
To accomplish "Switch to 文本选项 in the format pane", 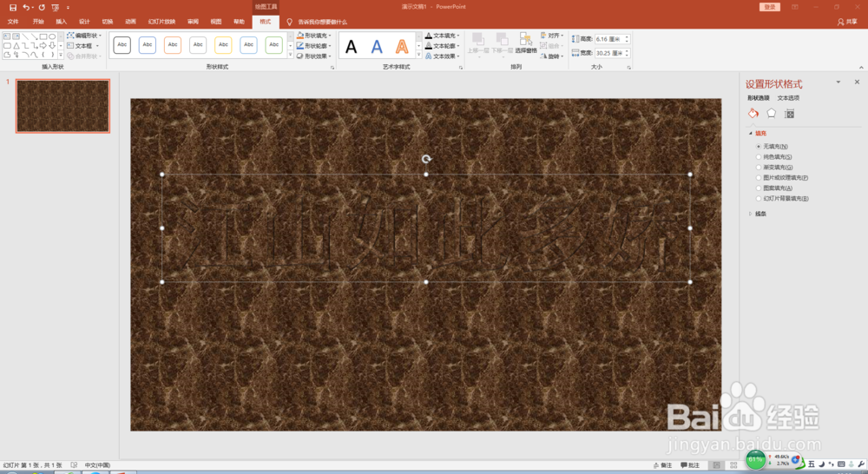I will click(x=788, y=98).
